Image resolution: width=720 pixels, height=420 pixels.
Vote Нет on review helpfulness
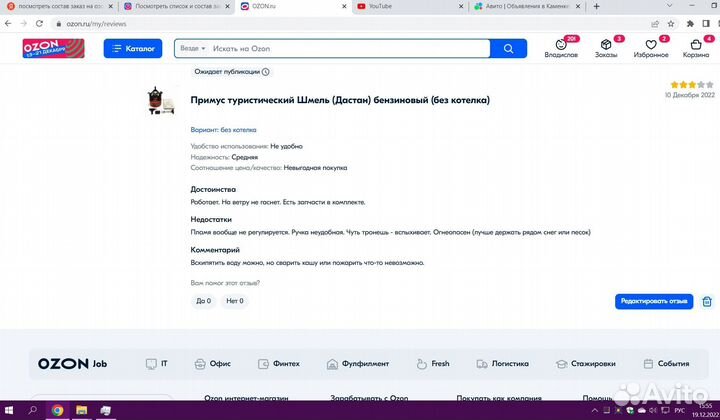[x=235, y=301]
